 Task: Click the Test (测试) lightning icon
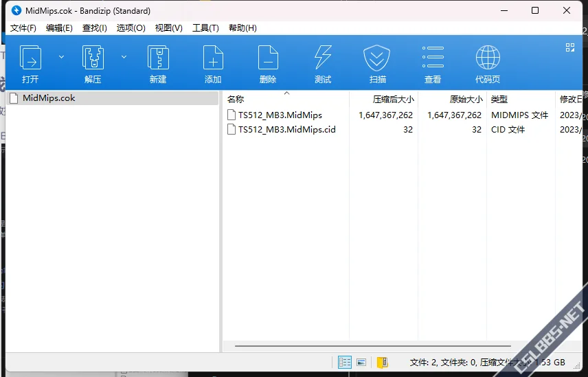(x=323, y=58)
